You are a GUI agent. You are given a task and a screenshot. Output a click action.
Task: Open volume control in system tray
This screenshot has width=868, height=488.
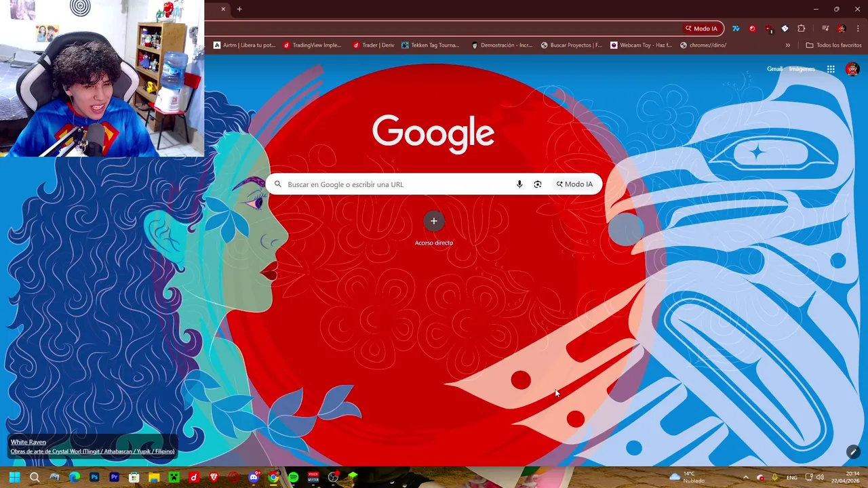coord(821,477)
